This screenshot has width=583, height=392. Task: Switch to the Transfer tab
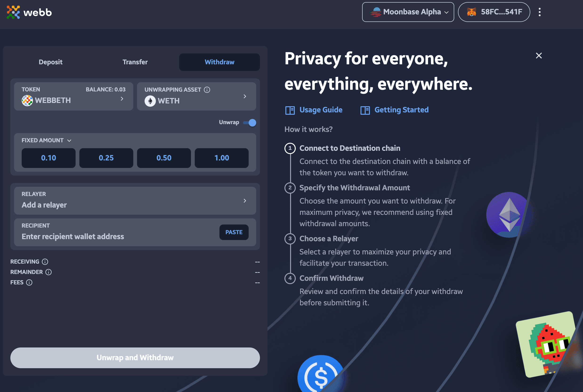pos(135,62)
